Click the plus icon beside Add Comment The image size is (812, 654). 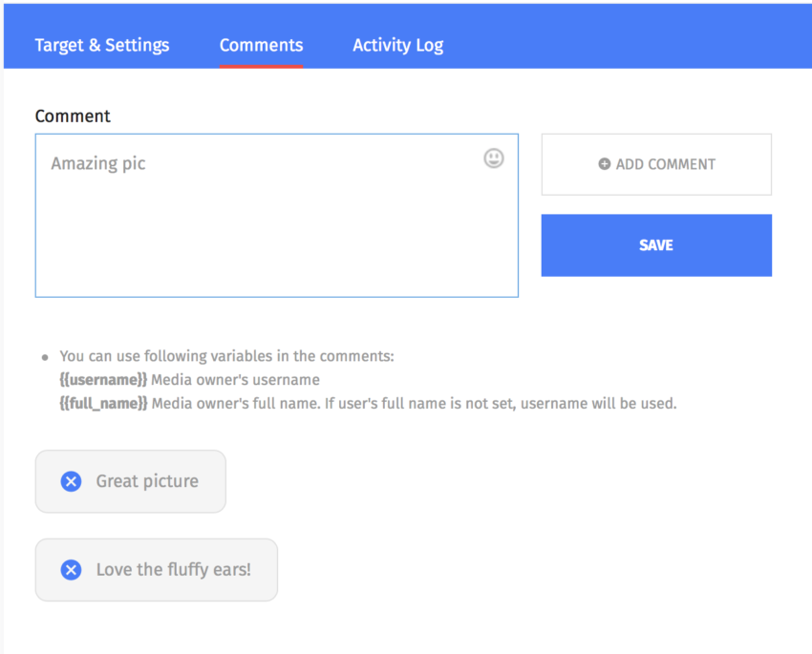[604, 164]
